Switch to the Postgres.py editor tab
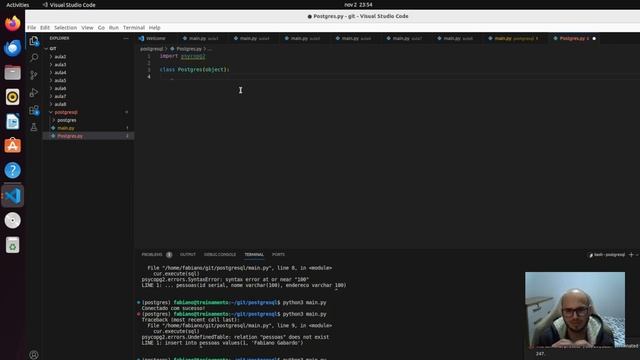The image size is (640, 360). click(x=573, y=38)
